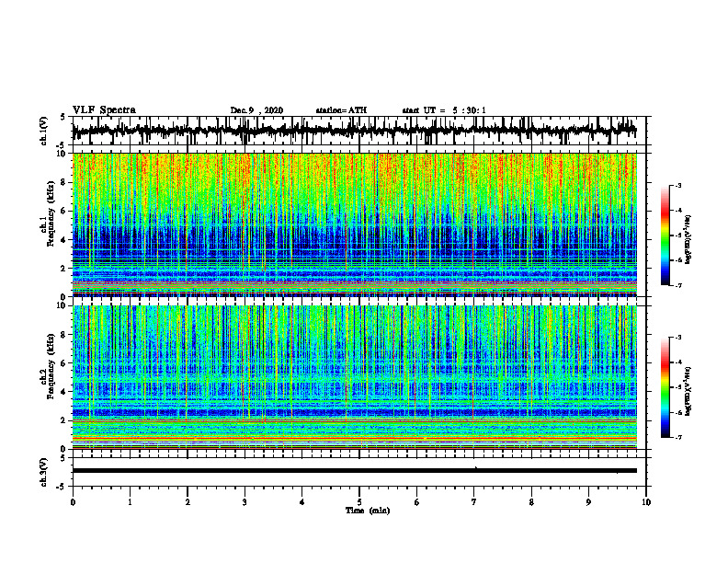Viewport: 728px width, 563px height.
Task: Click the ch.2 spectrogram color scale bar
Action: (665, 387)
